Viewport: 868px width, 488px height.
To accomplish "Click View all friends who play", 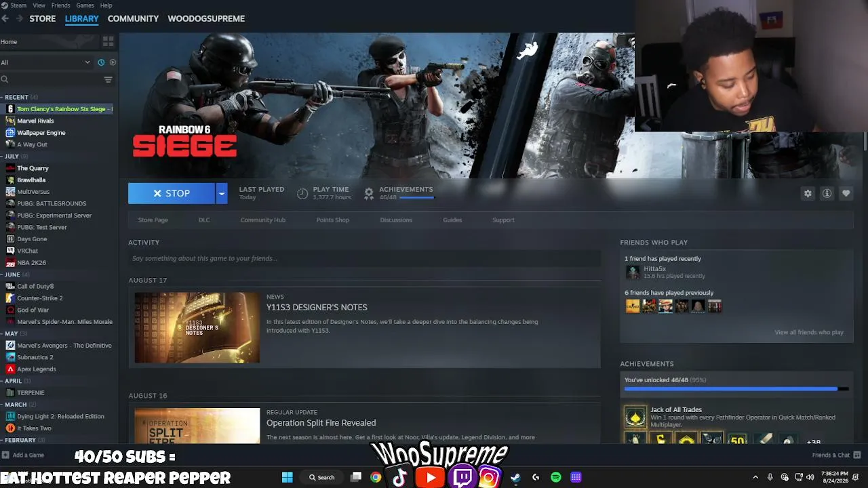I will [809, 332].
